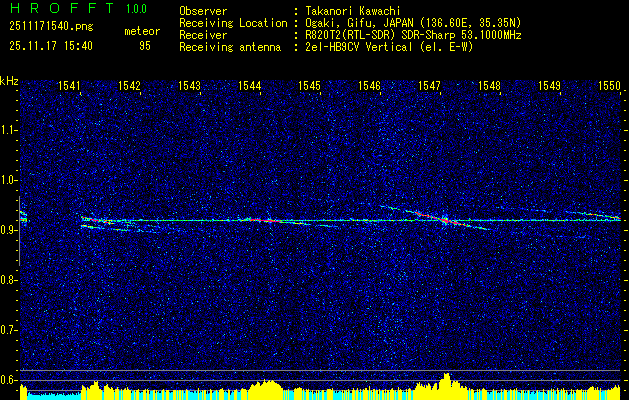
Task: Select filename 2511171540.png
Action: tap(51, 27)
